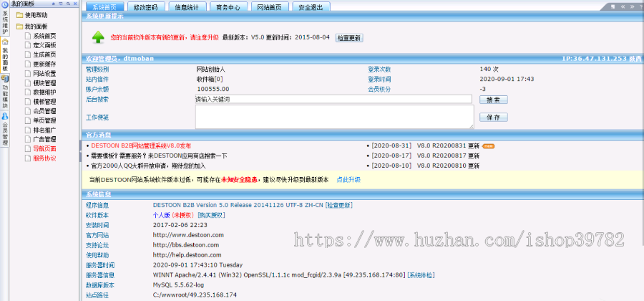
Task: Click the orange badge beside R20200831 更新
Action: click(x=488, y=146)
